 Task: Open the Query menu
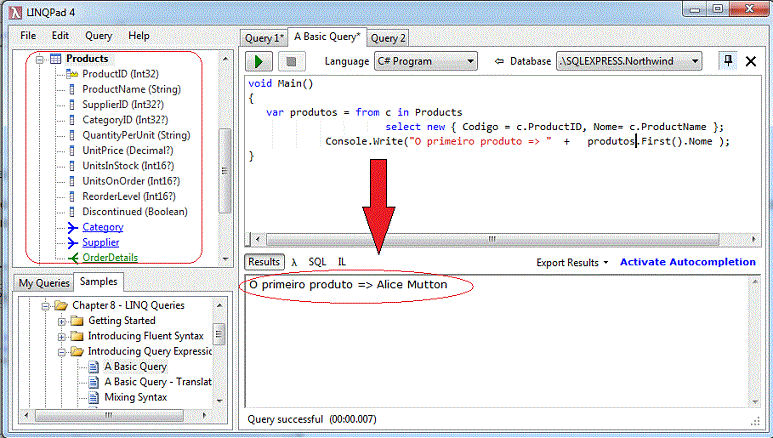pyautogui.click(x=99, y=36)
